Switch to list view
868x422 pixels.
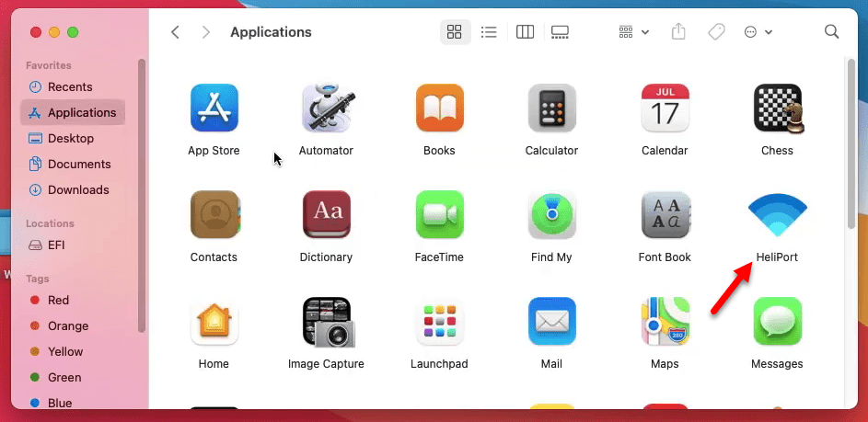489,32
